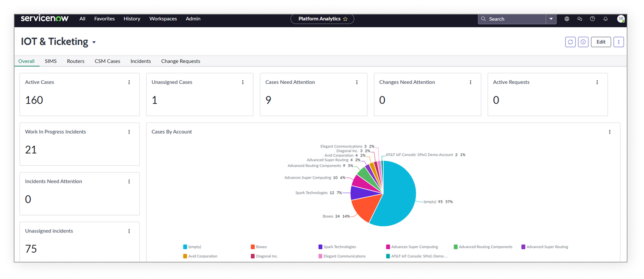Favorite Platform Analytics with the star icon
644x279 pixels.
(x=345, y=19)
